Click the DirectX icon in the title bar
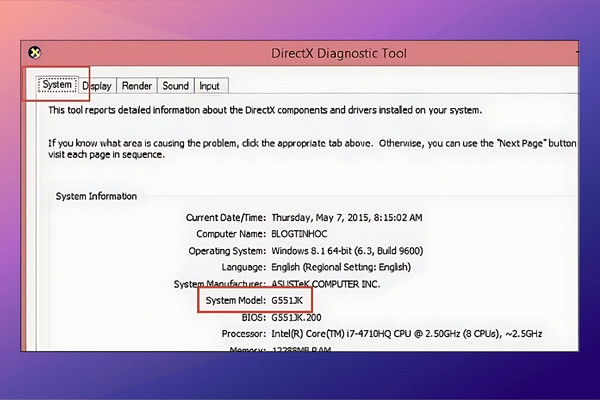The width and height of the screenshot is (600, 400). pos(34,53)
